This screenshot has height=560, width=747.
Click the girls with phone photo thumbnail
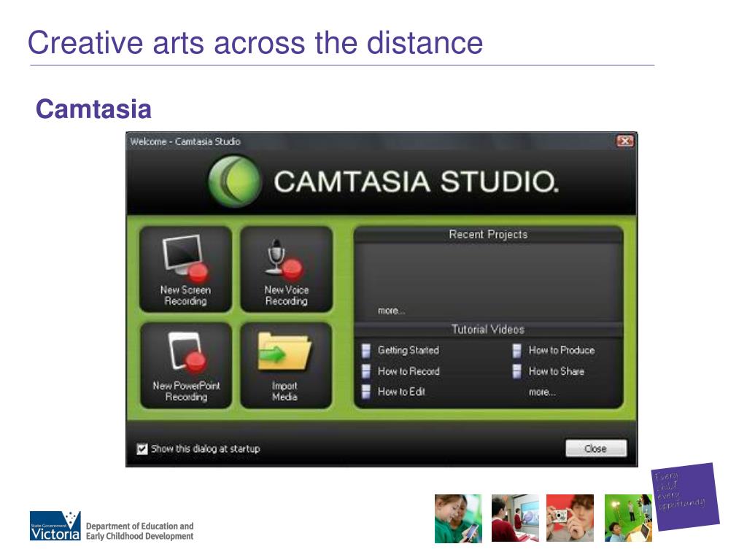pos(458,518)
